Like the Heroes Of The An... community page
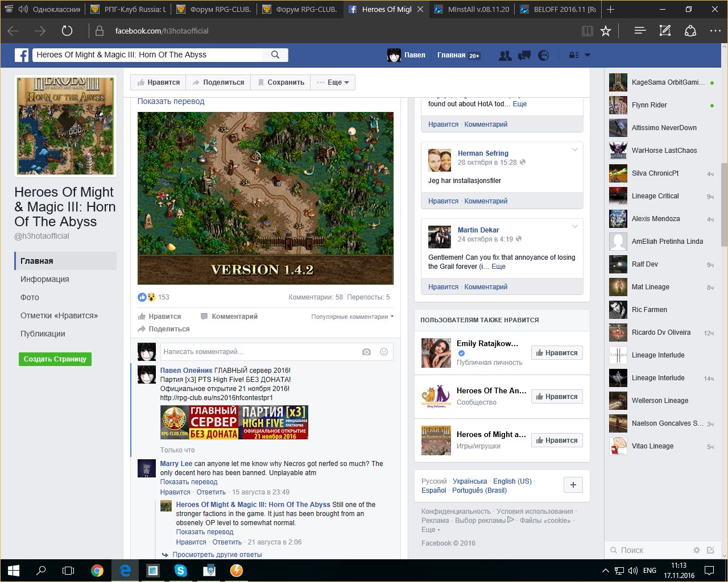The height and width of the screenshot is (582, 728). tap(557, 397)
